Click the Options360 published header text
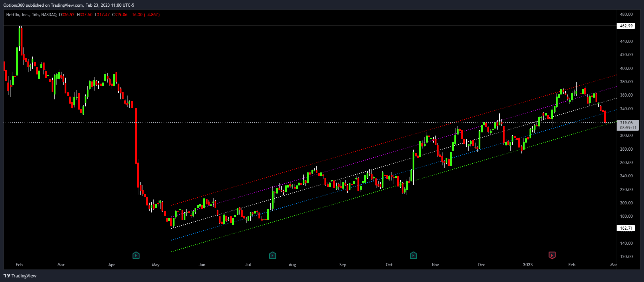Screen dimensions: 644x282 coord(69,5)
